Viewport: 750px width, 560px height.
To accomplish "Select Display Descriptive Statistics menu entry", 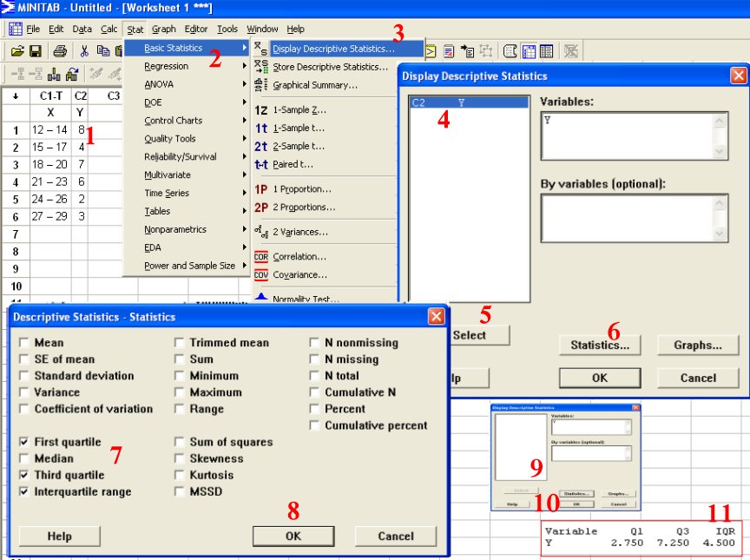I will pos(339,49).
